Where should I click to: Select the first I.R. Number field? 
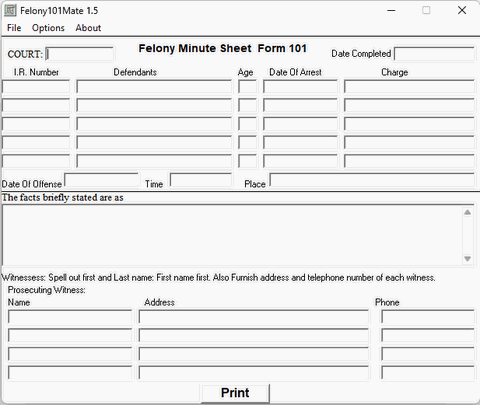[36, 86]
